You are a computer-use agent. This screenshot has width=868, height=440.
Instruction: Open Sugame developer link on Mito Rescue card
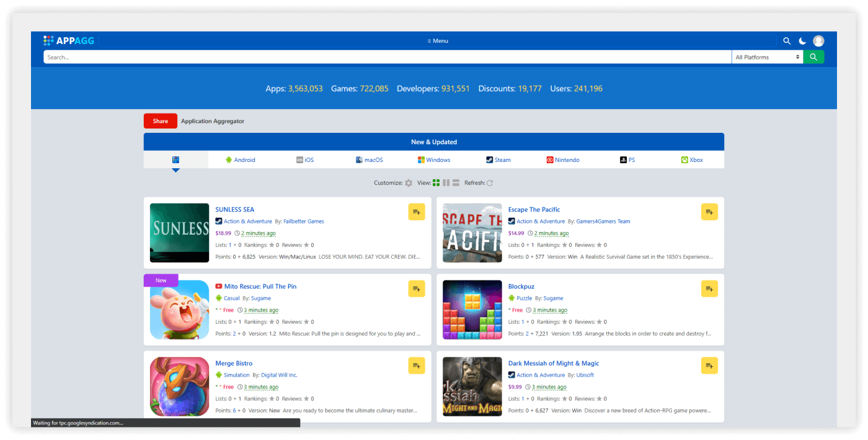pos(261,299)
